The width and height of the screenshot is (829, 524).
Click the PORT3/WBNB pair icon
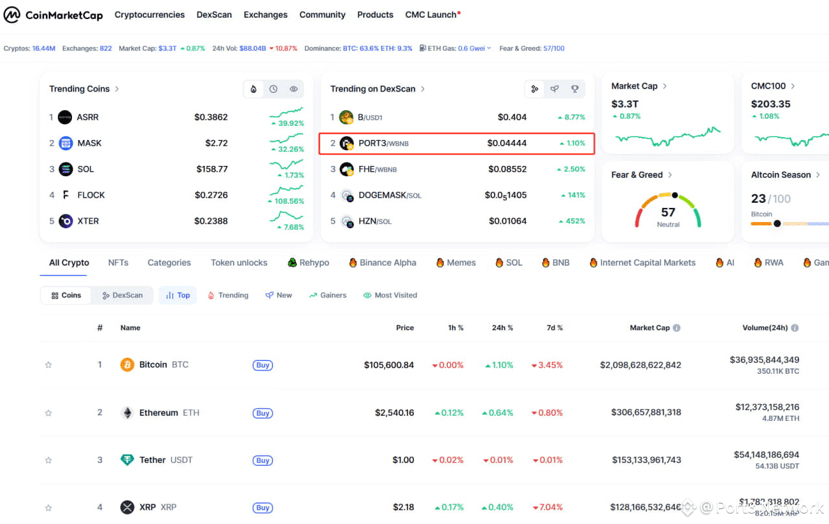346,143
